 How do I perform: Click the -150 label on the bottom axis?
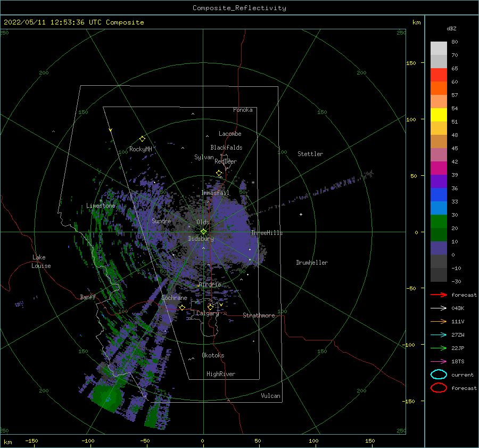coord(31,441)
